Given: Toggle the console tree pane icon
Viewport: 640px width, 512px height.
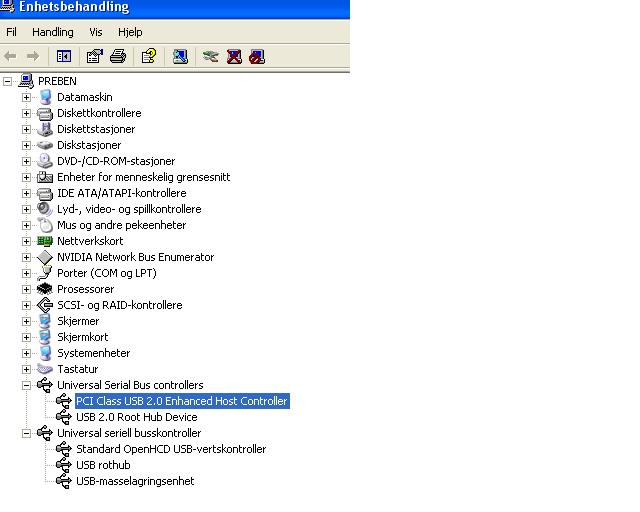Looking at the screenshot, I should [x=64, y=56].
